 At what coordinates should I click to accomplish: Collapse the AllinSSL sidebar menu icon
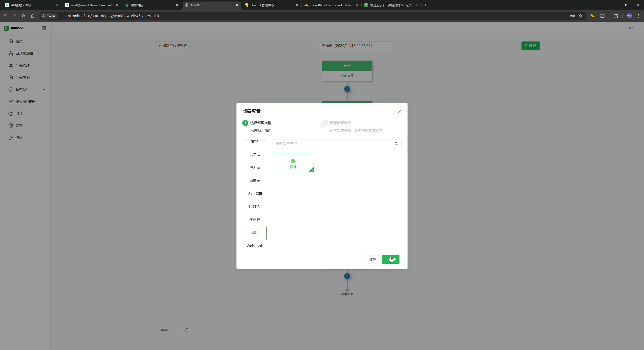click(x=44, y=28)
